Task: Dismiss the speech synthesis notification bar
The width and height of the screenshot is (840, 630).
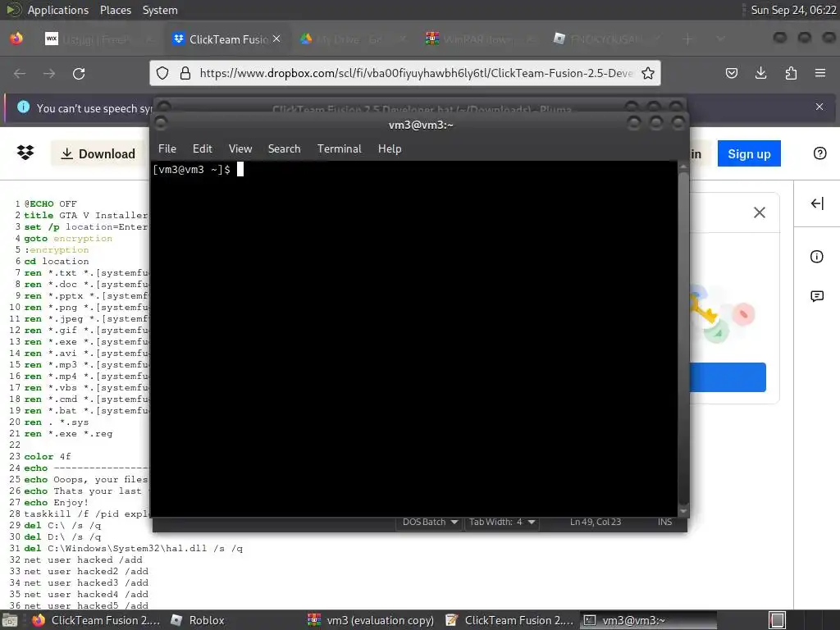Action: click(x=819, y=107)
